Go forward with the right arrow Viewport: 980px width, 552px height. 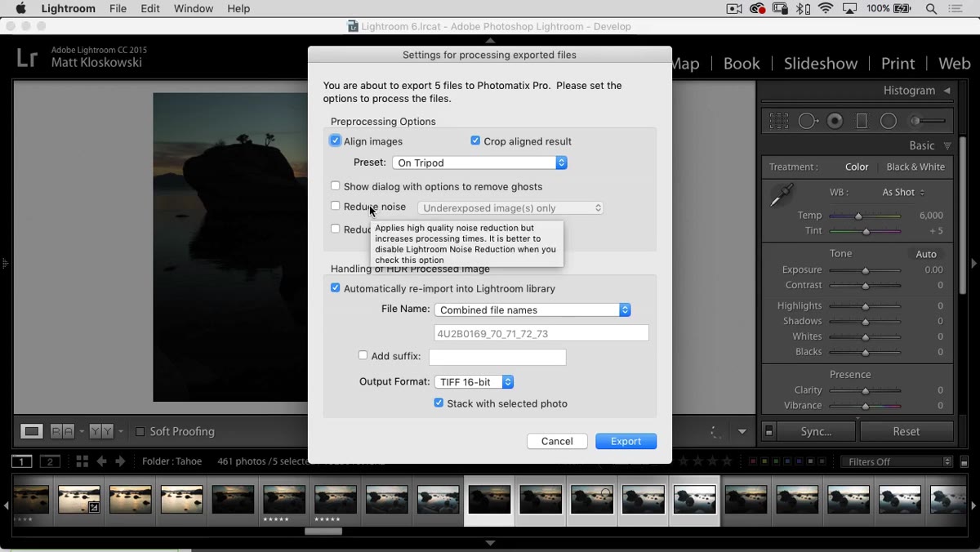tap(120, 461)
